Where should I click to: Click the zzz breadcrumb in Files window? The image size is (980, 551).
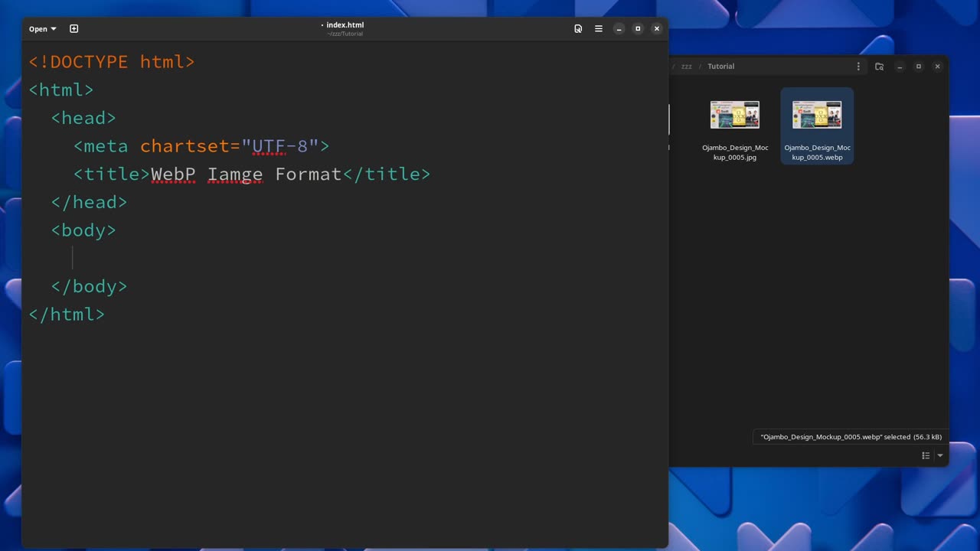(687, 67)
